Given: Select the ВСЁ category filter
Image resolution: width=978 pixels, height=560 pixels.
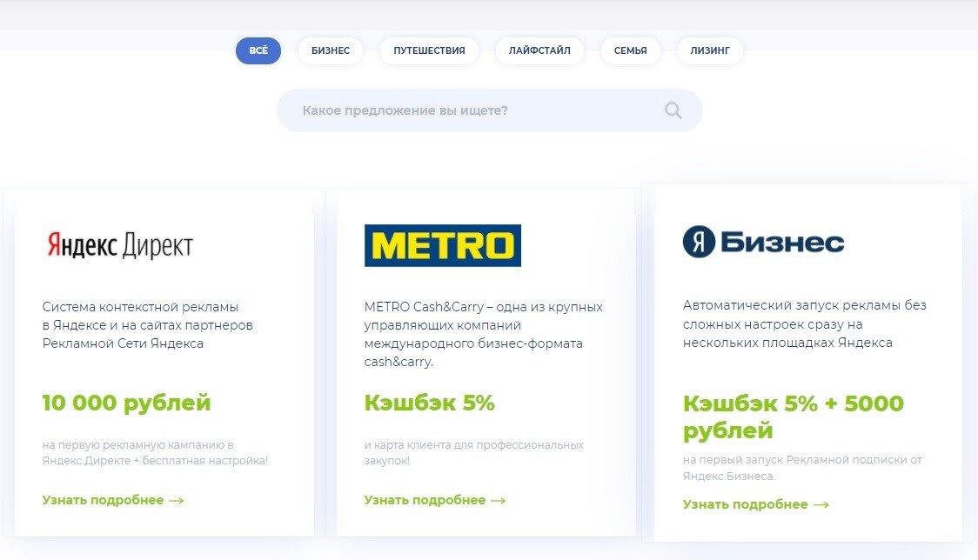Looking at the screenshot, I should click(258, 50).
